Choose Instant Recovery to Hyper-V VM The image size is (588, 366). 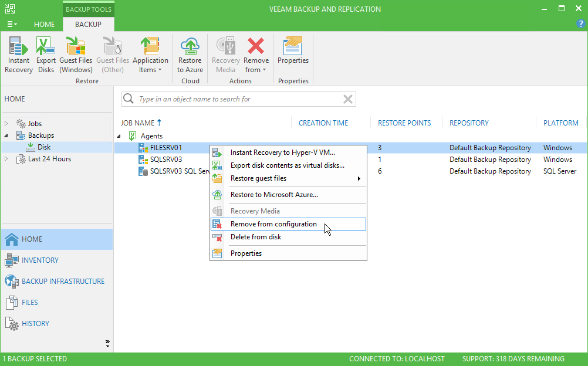click(288, 152)
